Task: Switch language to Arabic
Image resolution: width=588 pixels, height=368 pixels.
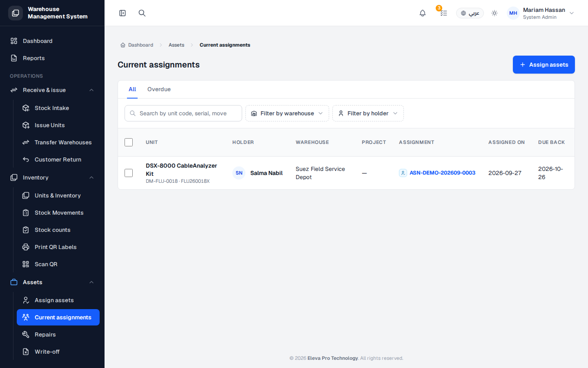Action: tap(470, 13)
